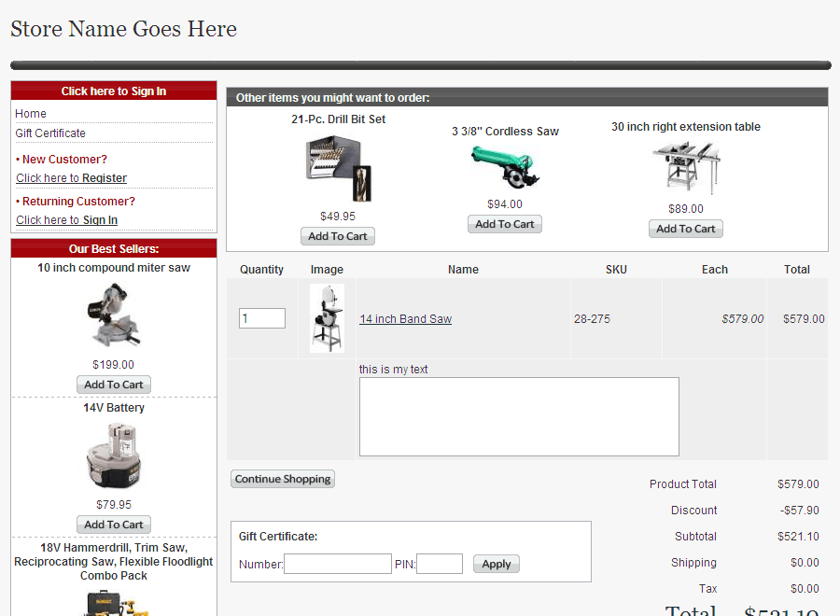Click the 3 3/8" Cordless Saw image
Image resolution: width=840 pixels, height=616 pixels.
click(x=505, y=167)
